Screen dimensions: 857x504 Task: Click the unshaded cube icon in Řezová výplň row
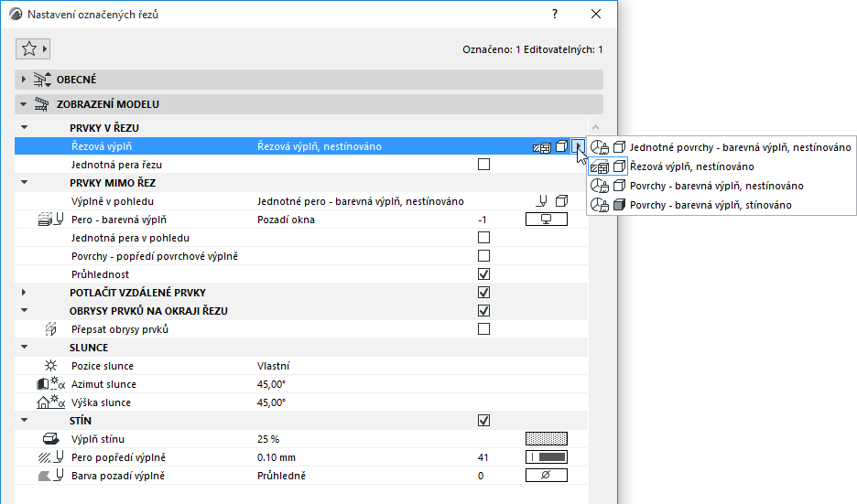click(561, 146)
